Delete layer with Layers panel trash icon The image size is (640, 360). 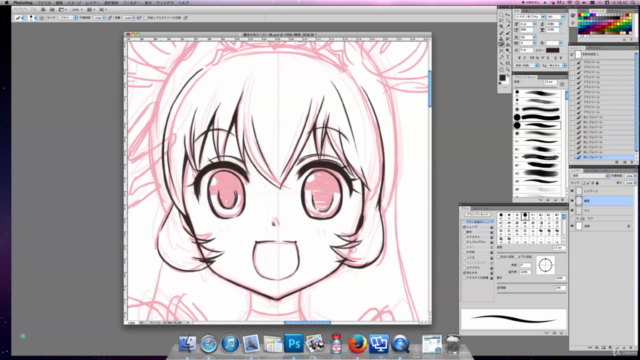click(x=631, y=347)
